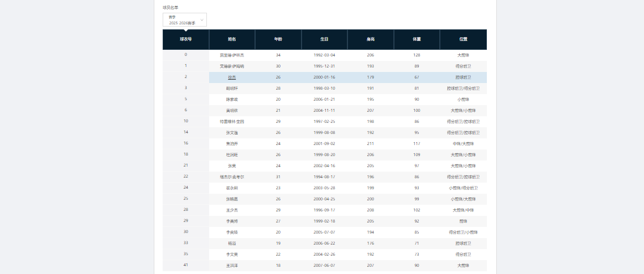644x274 pixels.
Task: Select player 焦泊乔 in roster
Action: (x=232, y=144)
